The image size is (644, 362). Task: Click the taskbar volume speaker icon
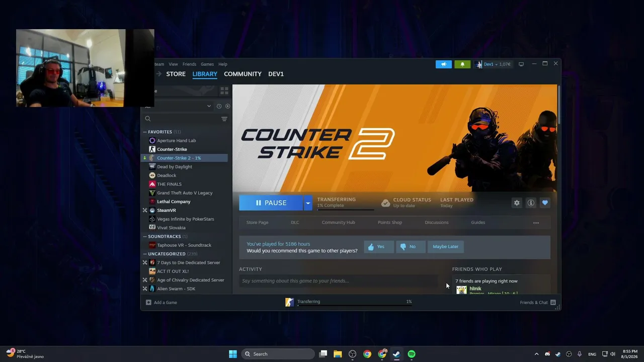click(612, 354)
